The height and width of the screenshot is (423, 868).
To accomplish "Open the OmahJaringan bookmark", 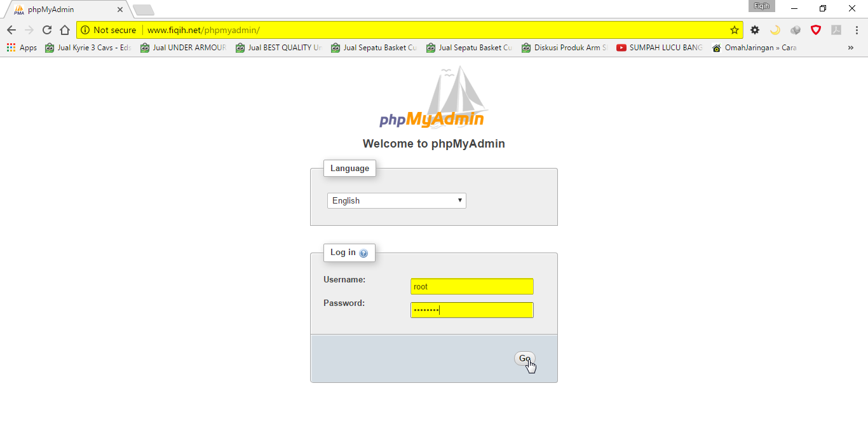I will point(755,48).
